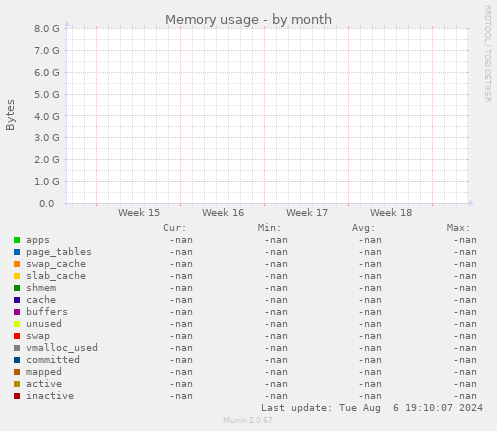Click the orange swap_cache legend swatch
Viewport: 497px width, 431px height.
(x=17, y=264)
